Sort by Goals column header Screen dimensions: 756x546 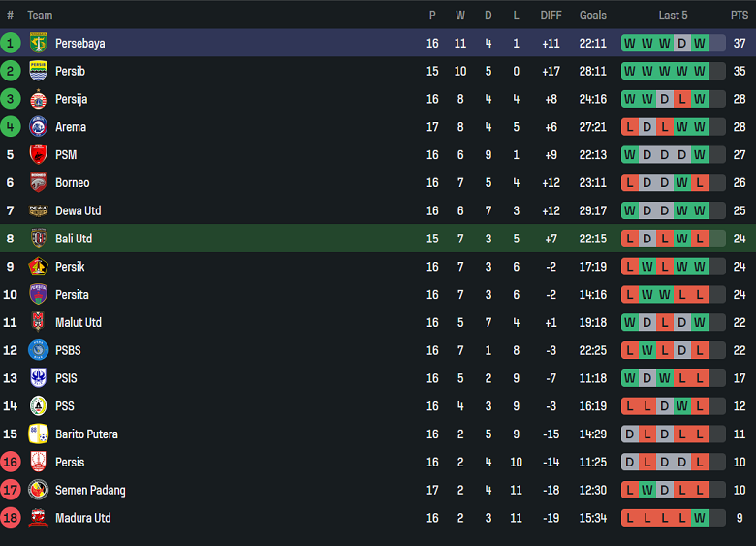593,16
